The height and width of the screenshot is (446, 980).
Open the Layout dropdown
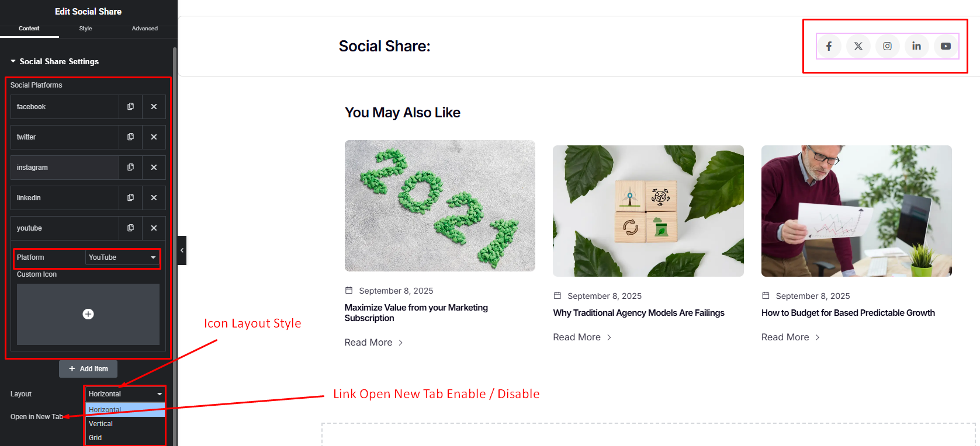click(125, 394)
